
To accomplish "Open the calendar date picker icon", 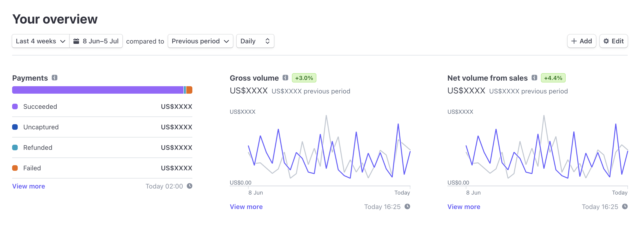I will pyautogui.click(x=76, y=41).
